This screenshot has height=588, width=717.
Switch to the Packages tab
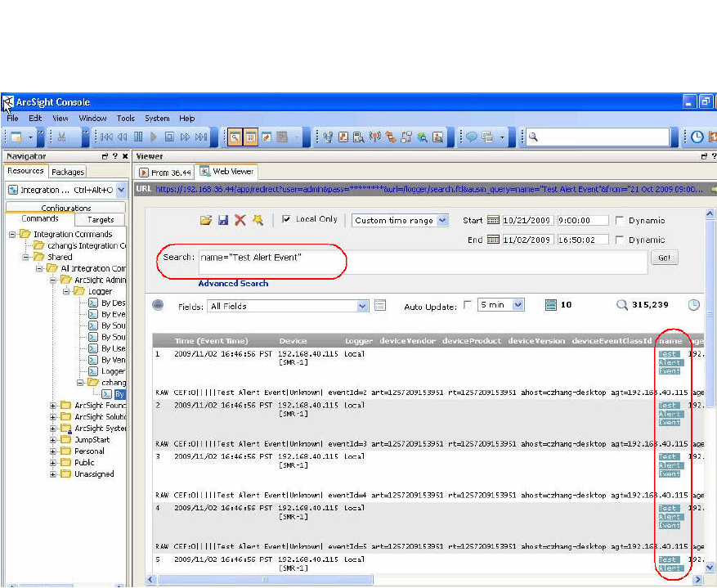pyautogui.click(x=68, y=172)
